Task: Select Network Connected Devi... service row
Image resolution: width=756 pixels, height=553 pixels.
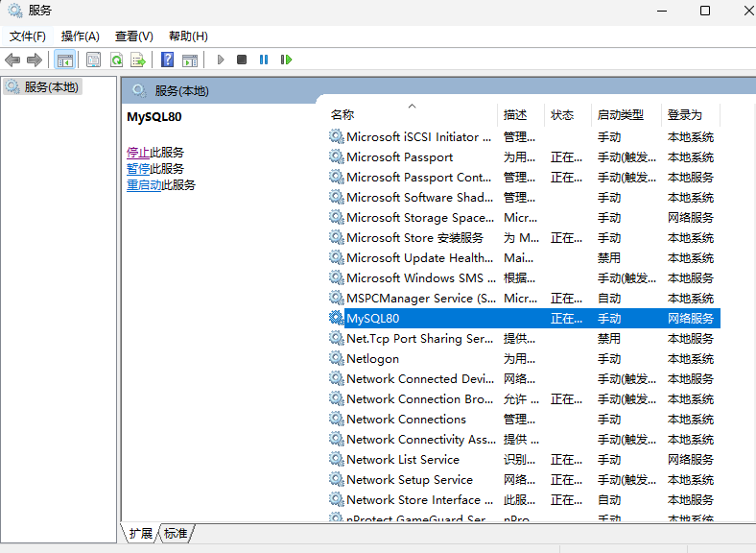Action: tap(525, 379)
